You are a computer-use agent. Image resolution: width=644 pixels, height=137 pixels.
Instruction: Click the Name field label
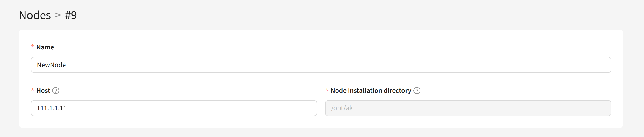pyautogui.click(x=45, y=47)
